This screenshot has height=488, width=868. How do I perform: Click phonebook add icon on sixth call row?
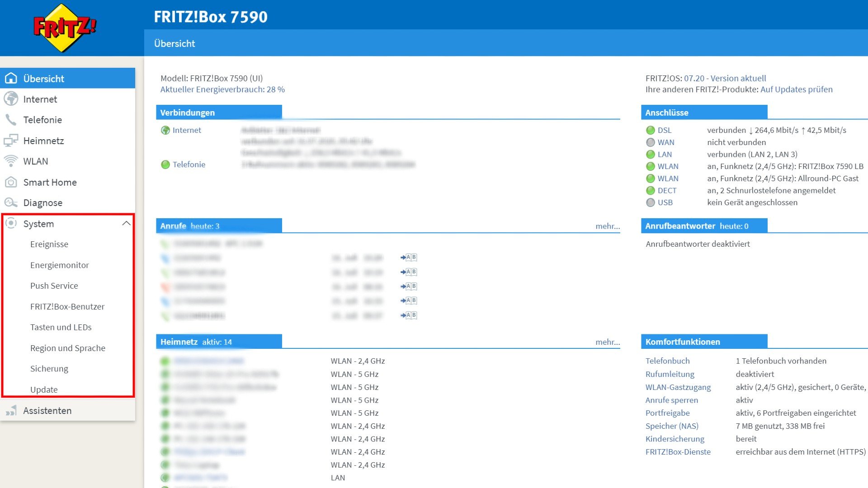point(409,315)
